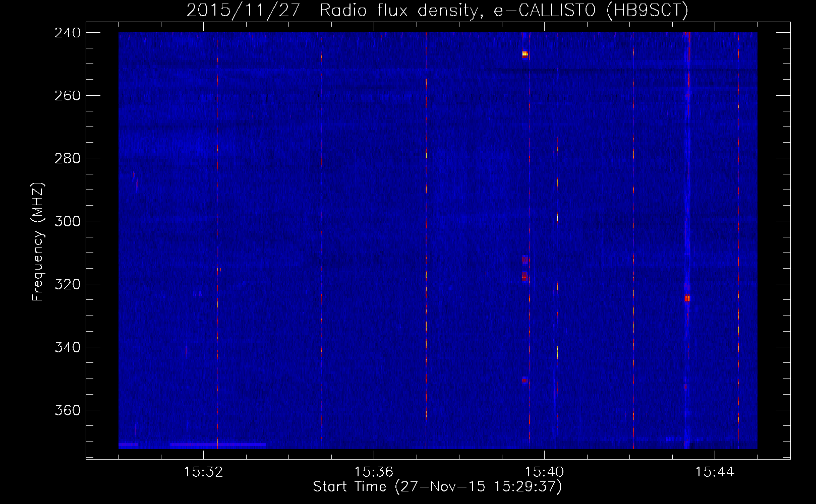816x504 pixels.
Task: Click the bright yellow burst spot near 247 MHz
Action: point(525,54)
